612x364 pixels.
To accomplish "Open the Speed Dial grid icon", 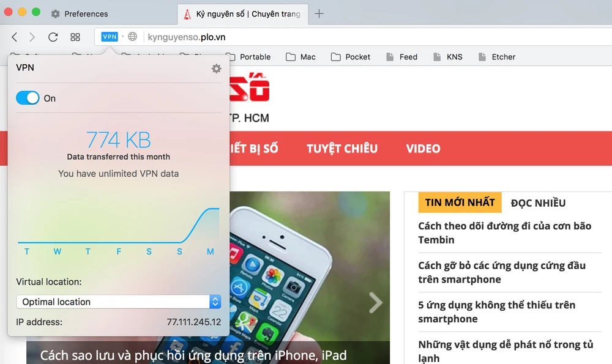I will pos(75,37).
